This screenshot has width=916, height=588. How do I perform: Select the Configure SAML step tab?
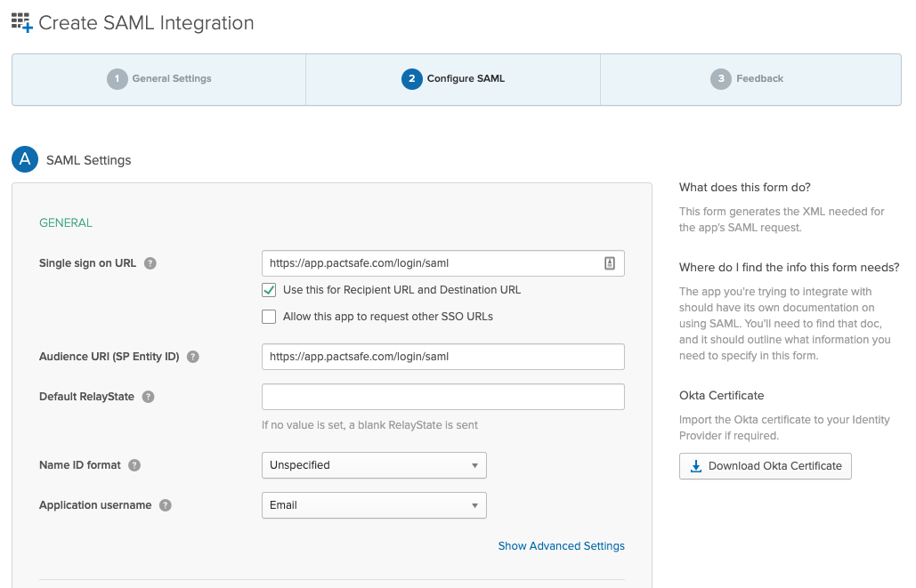coord(453,79)
